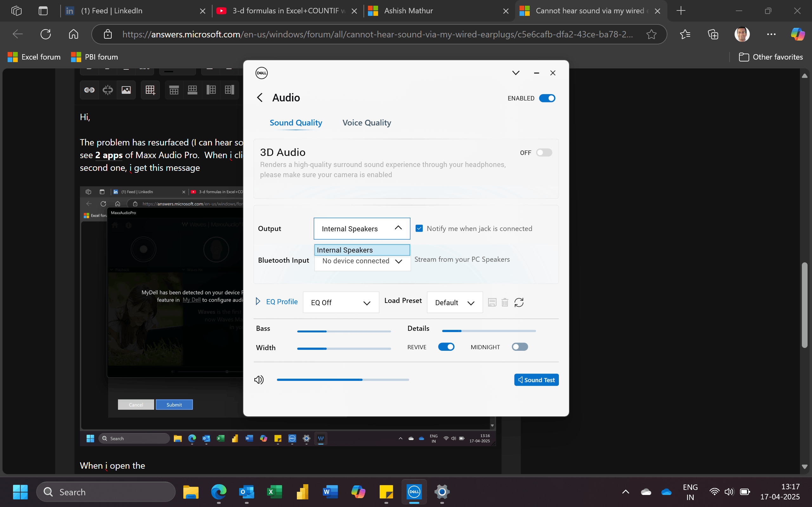The image size is (812, 507).
Task: Turn on the 3D Audio toggle
Action: tap(544, 152)
